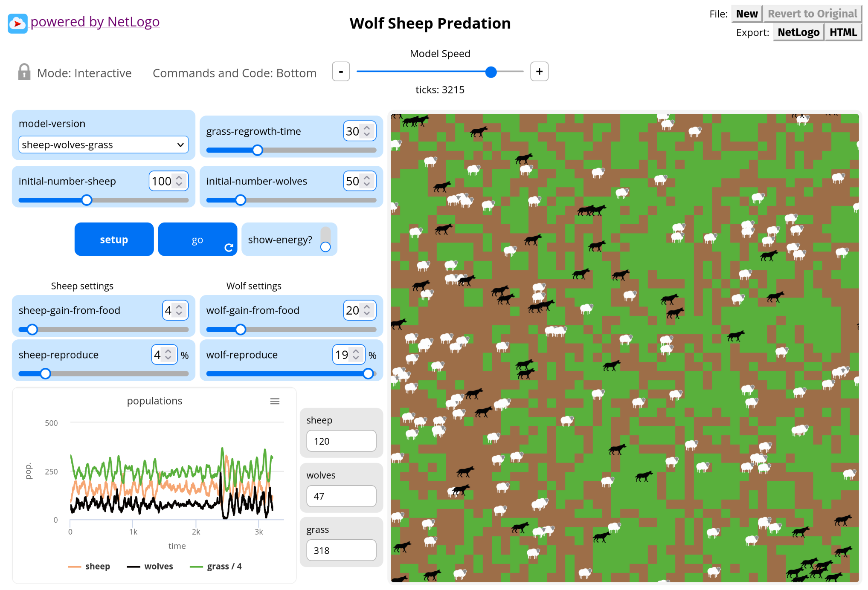Viewport: 868px width, 590px height.
Task: Click the NetLogo logo icon
Action: 17,23
